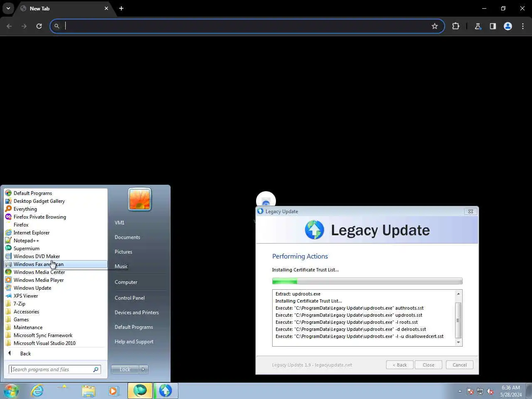Viewport: 532px width, 399px height.
Task: Launch Desktop Gadget Gallery
Action: [x=56, y=201]
